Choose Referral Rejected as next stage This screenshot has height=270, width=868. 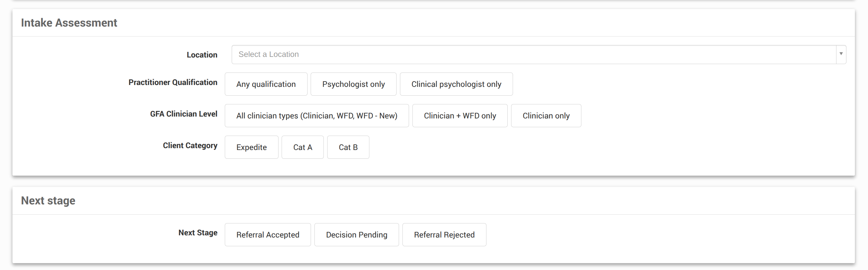[x=444, y=235]
